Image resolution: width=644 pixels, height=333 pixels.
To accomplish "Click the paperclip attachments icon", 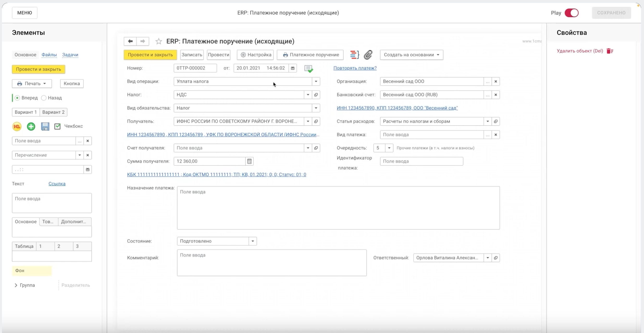I will click(368, 55).
